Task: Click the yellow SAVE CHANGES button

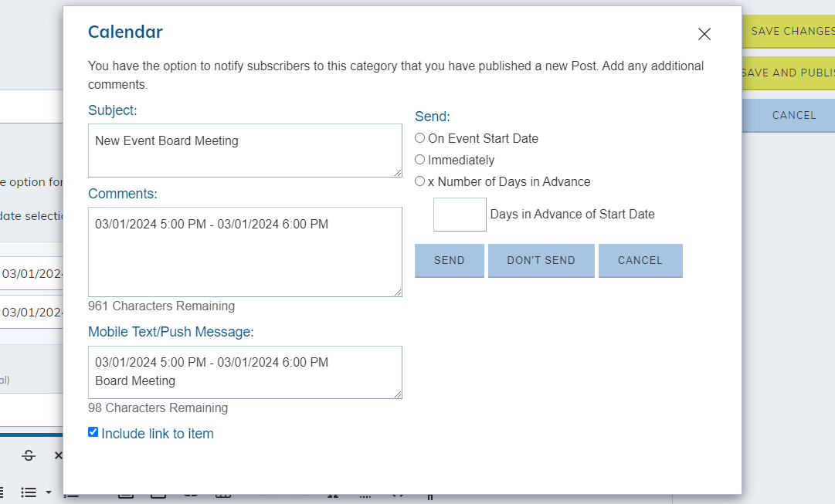Action: 789,32
